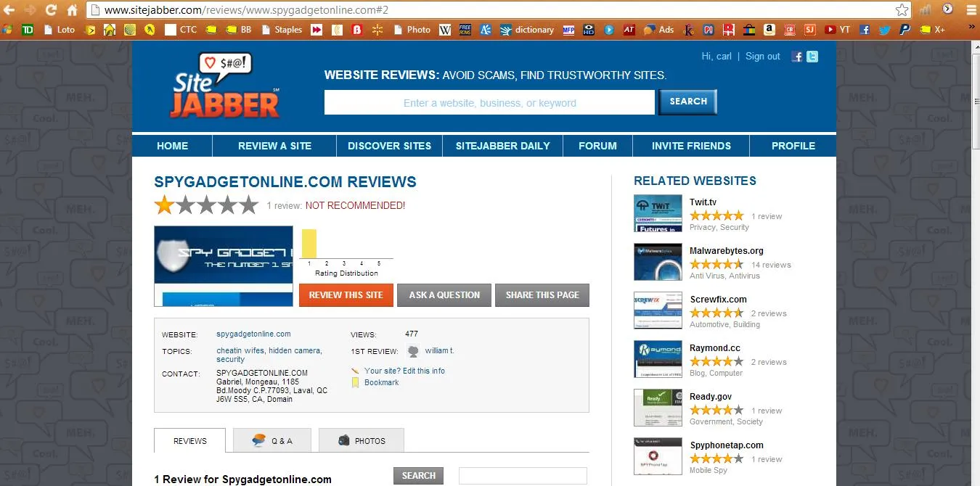Click the Malwarebytes.org thumbnail image

658,262
